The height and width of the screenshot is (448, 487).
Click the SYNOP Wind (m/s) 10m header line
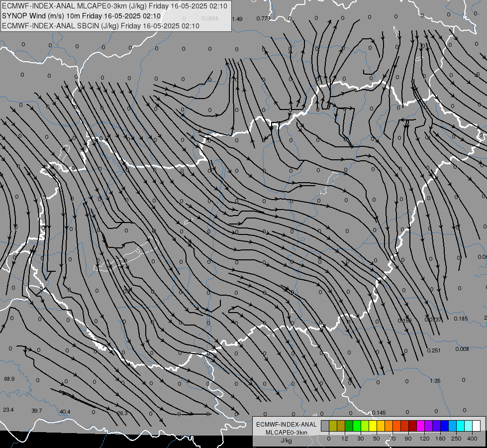(82, 16)
